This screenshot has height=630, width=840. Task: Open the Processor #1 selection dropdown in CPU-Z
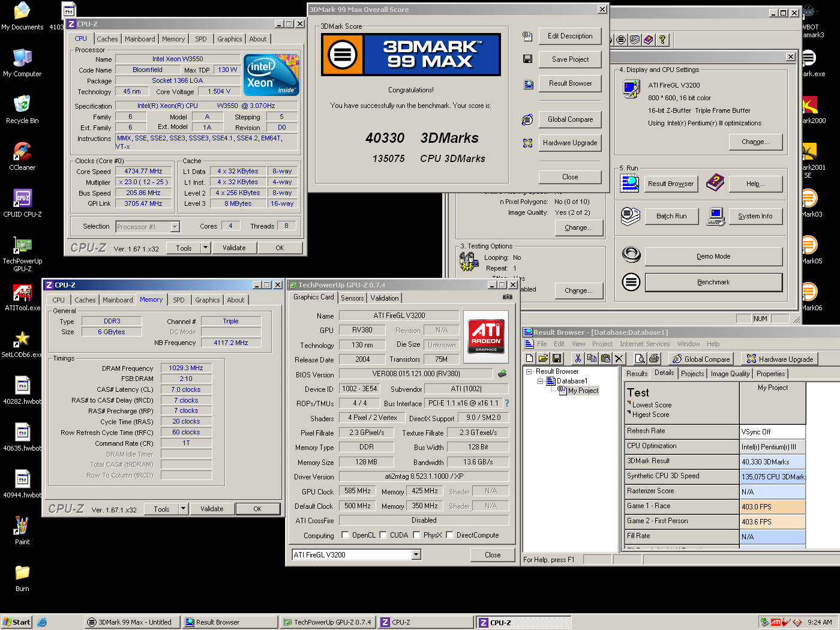175,227
